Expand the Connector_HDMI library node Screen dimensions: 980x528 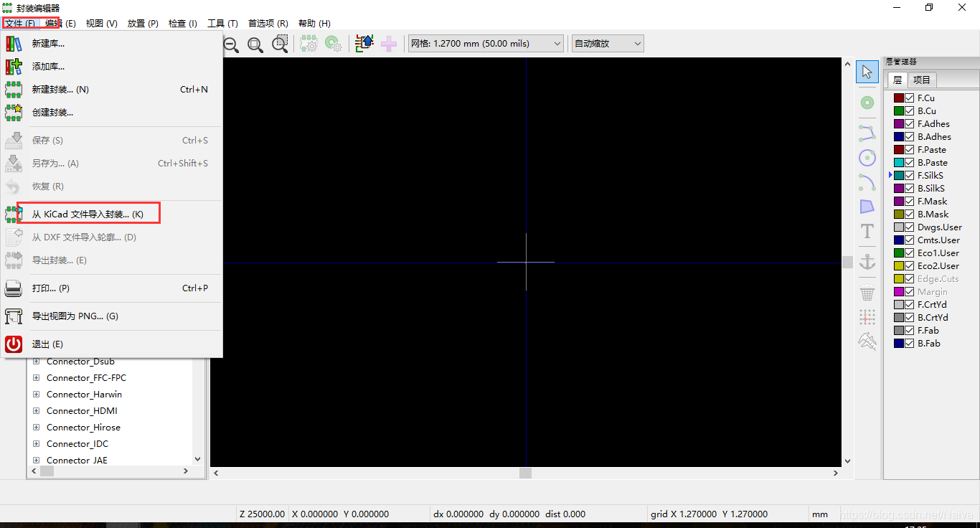[36, 411]
